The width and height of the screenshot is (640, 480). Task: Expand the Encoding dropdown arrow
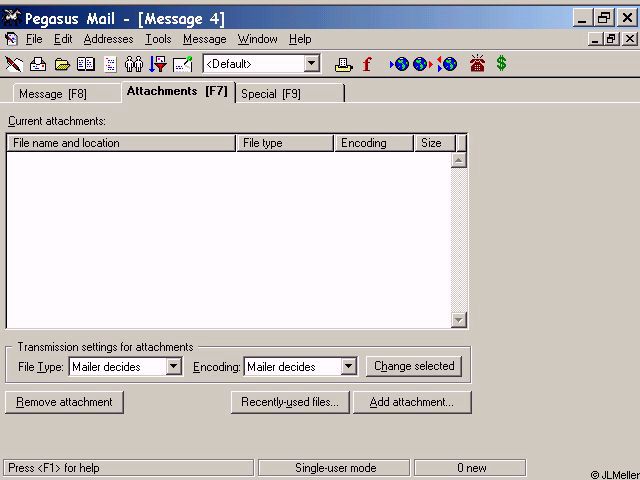pos(349,366)
